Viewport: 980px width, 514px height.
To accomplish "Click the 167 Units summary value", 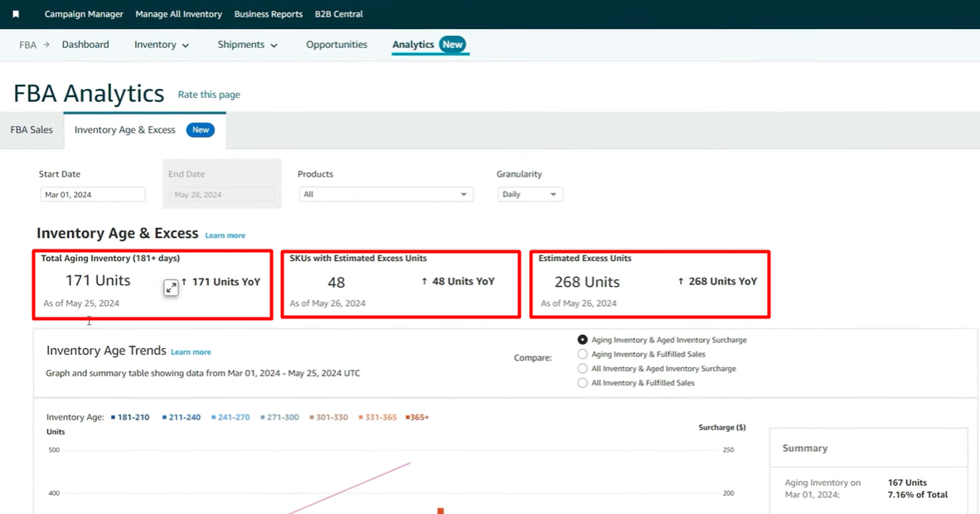I will click(908, 482).
